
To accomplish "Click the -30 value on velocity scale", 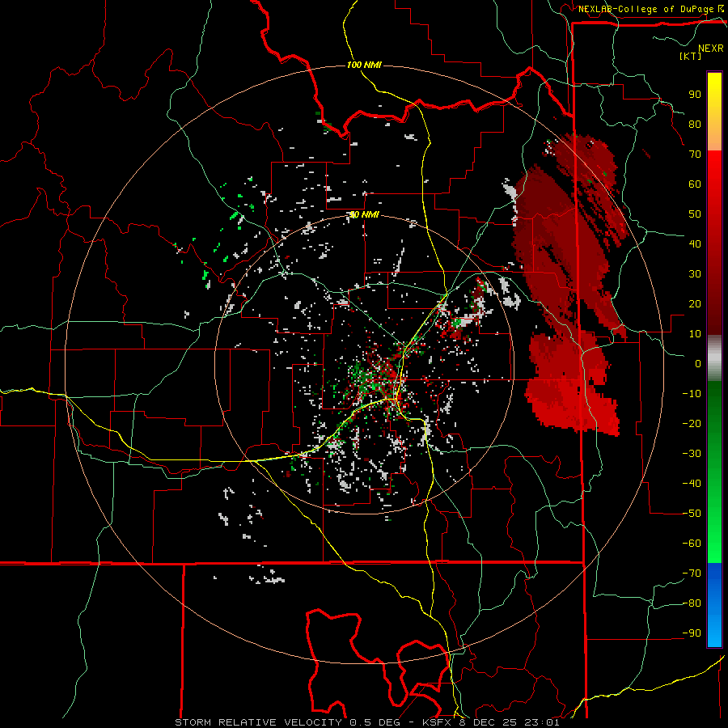I will 692,454.
